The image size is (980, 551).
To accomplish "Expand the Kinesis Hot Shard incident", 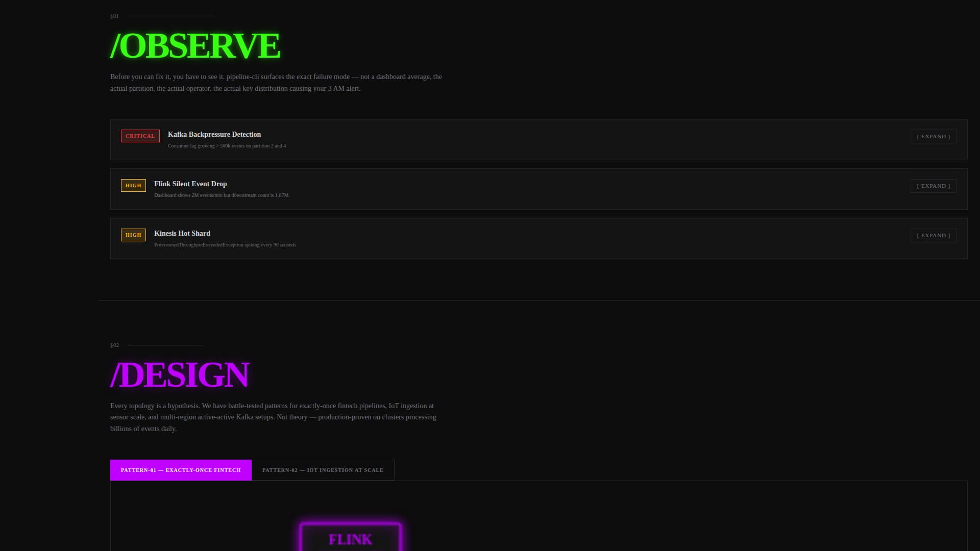I will (x=933, y=235).
